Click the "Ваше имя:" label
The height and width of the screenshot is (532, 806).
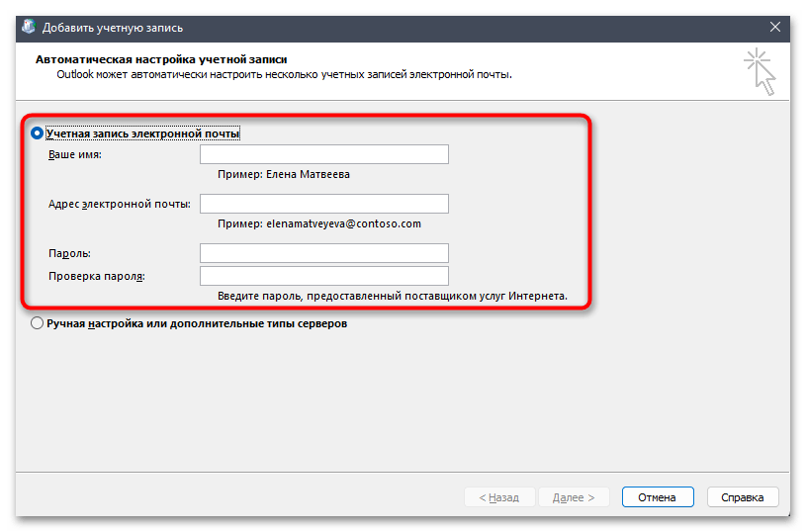(x=75, y=154)
